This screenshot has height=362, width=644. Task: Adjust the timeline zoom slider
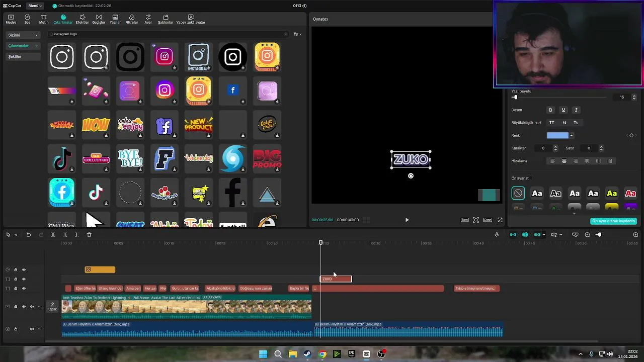tap(599, 235)
